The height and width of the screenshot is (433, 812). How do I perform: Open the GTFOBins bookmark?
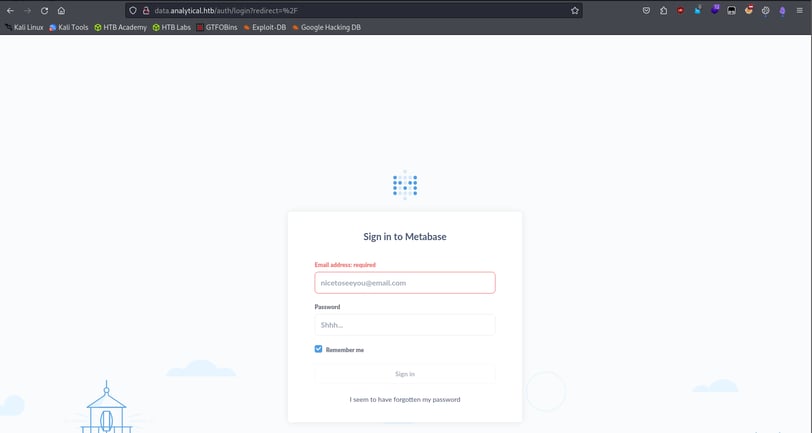[x=217, y=27]
